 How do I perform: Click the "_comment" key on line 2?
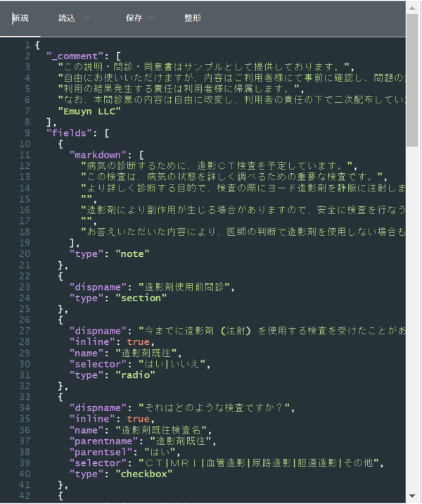coord(75,56)
